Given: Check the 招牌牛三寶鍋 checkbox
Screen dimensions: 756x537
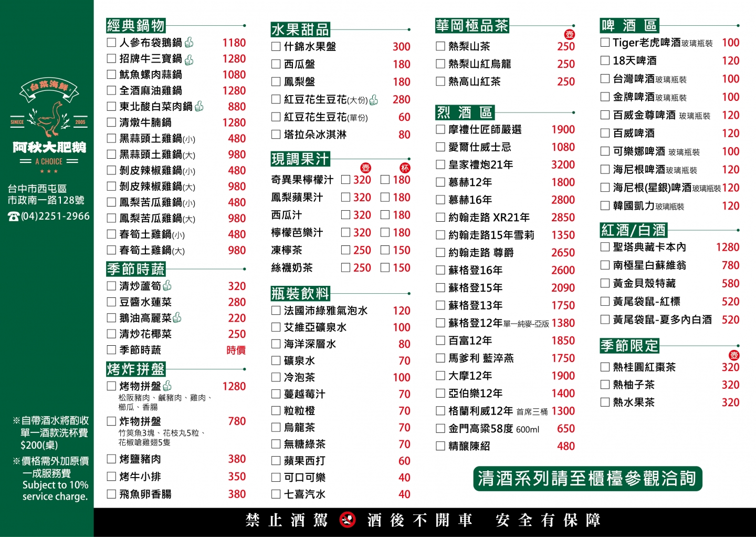Looking at the screenshot, I should 111,58.
